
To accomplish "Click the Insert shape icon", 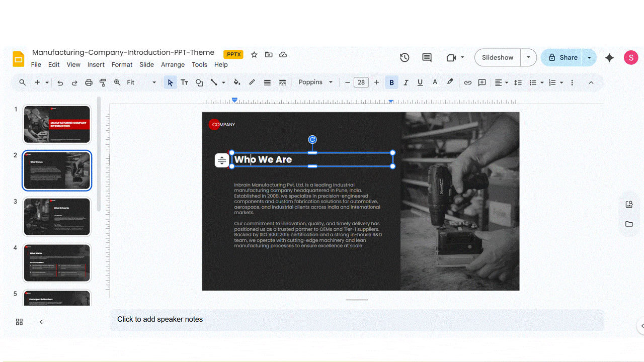I will pyautogui.click(x=199, y=82).
